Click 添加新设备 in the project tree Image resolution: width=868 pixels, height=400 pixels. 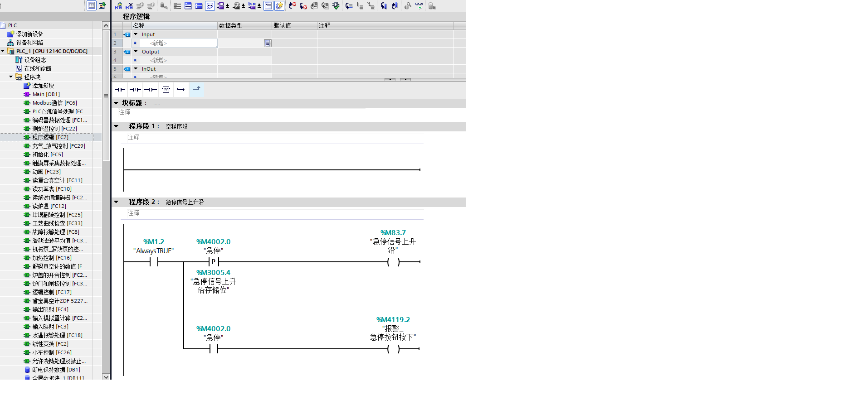(x=29, y=34)
